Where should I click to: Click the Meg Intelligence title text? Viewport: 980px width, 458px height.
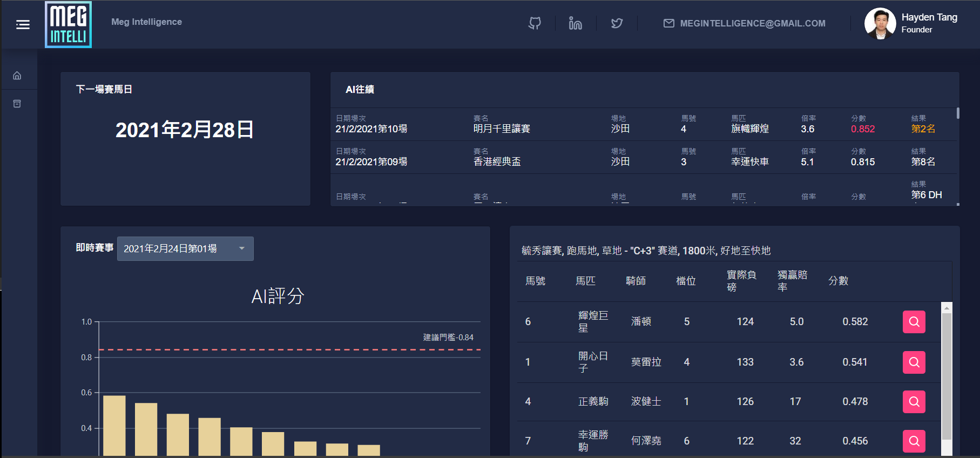coord(146,22)
